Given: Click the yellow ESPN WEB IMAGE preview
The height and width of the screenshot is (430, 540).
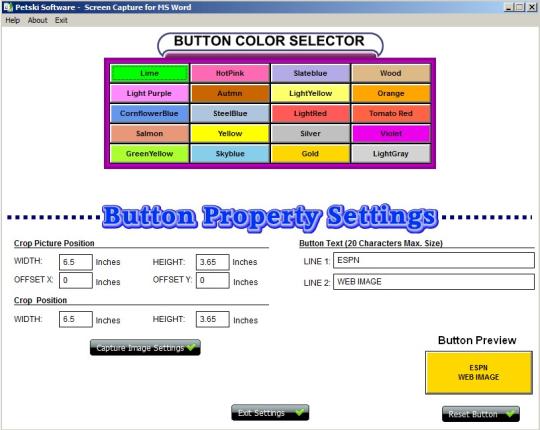Looking at the screenshot, I should (x=479, y=373).
